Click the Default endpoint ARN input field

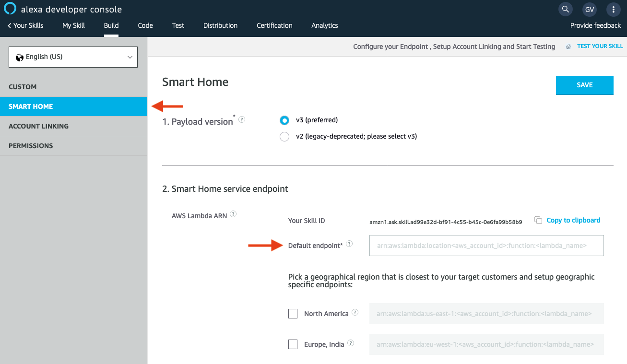click(x=486, y=246)
